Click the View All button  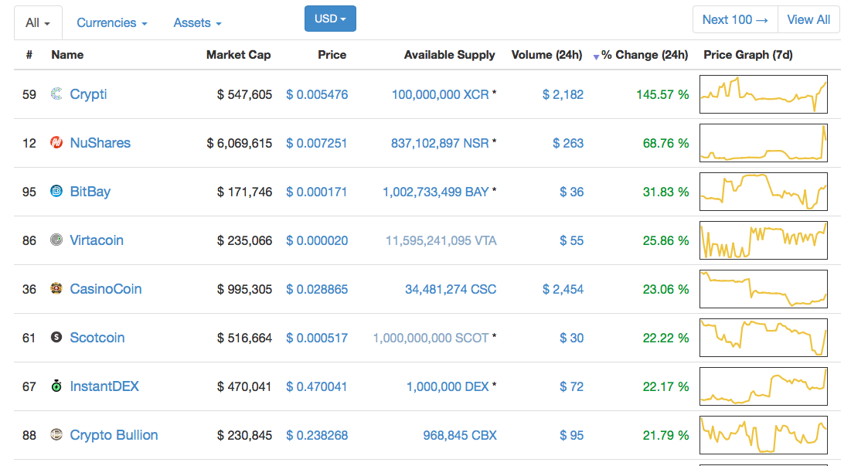pos(808,20)
